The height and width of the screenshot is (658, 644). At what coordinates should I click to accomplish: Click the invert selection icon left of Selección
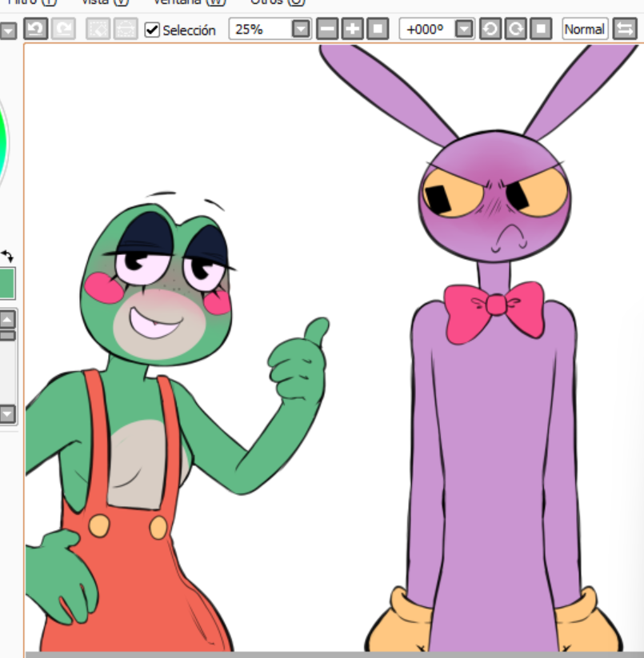pos(126,29)
